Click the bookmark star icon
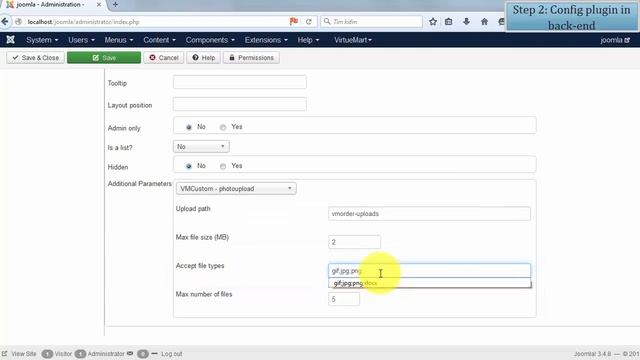This screenshot has height=360, width=640. (433, 22)
